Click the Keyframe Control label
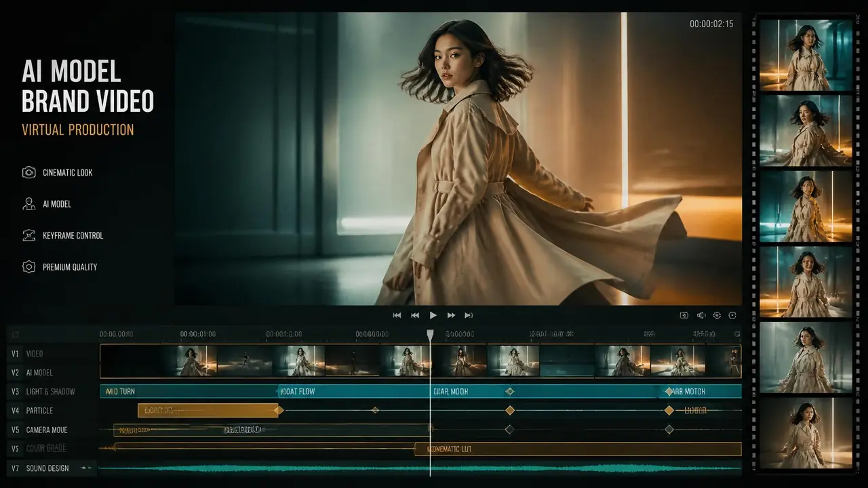Screen dimensions: 868x488 73,236
